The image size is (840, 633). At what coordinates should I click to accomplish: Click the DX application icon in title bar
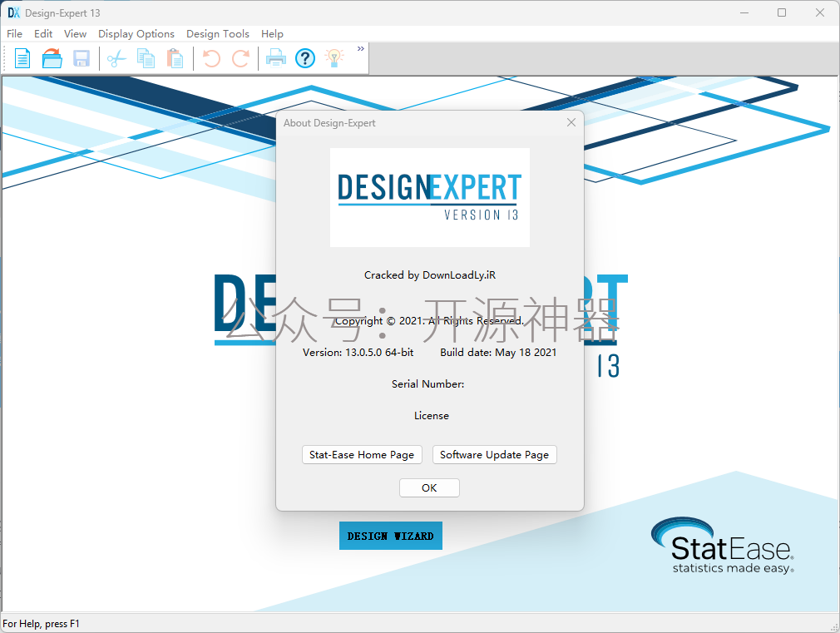(13, 12)
